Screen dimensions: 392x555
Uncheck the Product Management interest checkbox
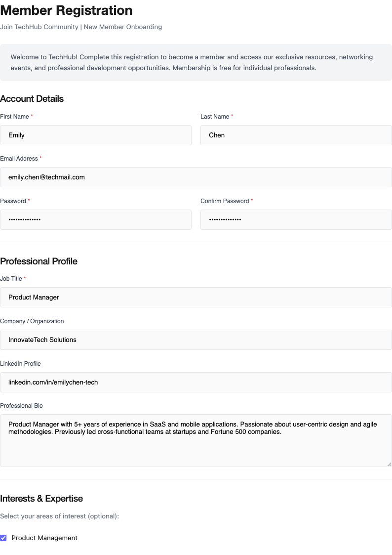click(x=3, y=538)
